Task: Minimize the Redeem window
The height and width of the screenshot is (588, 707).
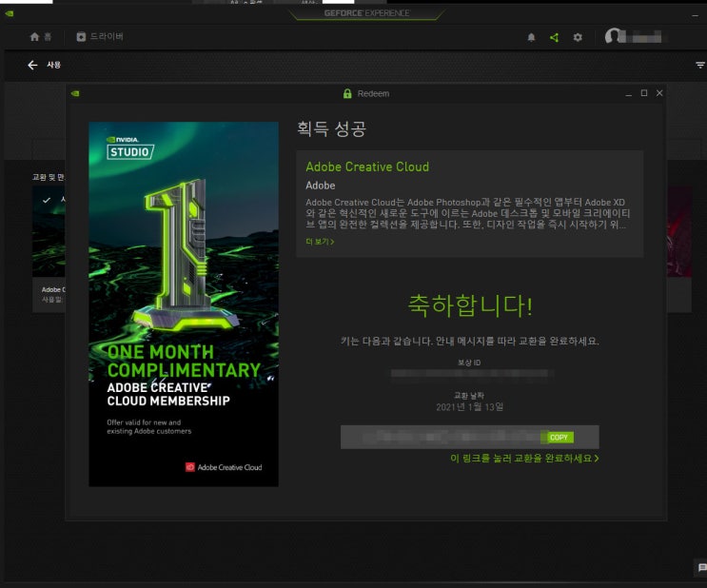Action: click(629, 93)
